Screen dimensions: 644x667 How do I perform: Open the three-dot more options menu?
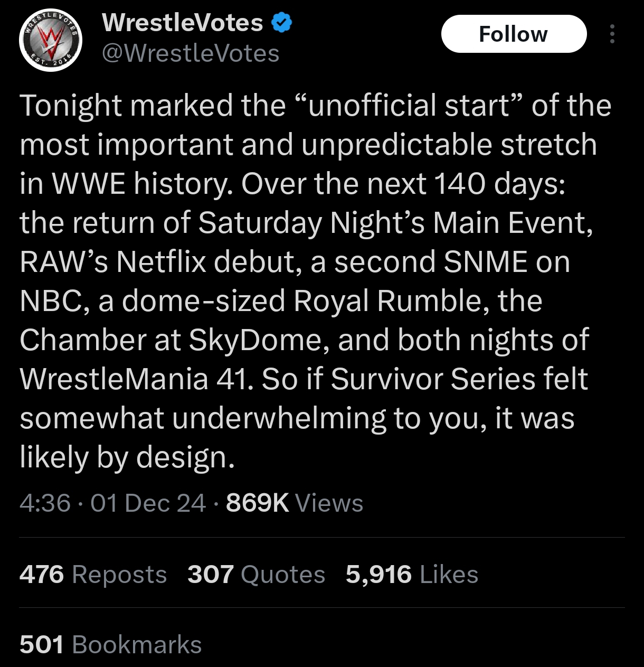612,34
